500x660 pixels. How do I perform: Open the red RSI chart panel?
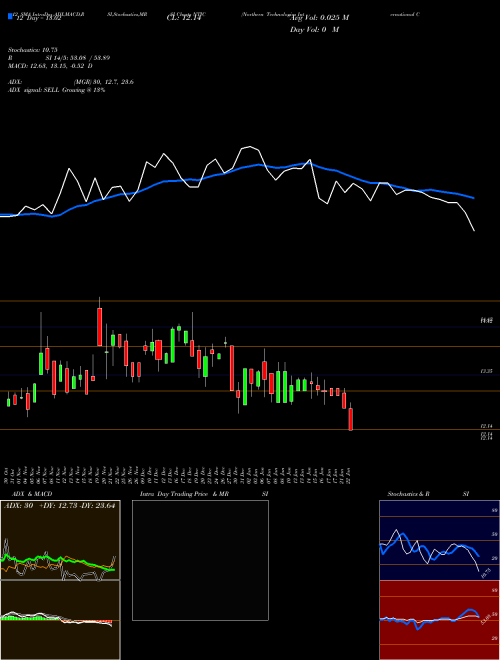click(439, 620)
